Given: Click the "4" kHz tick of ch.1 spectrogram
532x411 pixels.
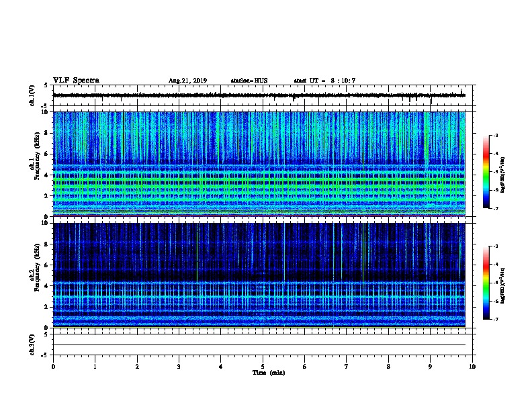Looking at the screenshot, I should (47, 175).
